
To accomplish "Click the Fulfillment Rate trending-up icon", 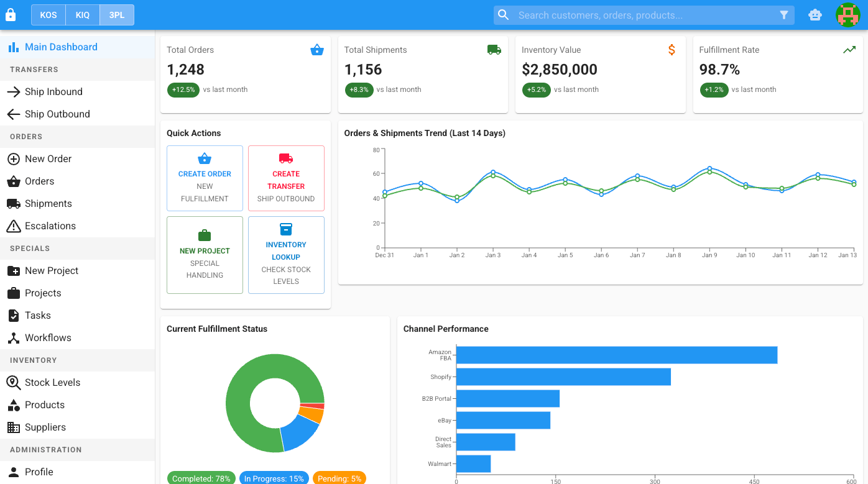I will [x=849, y=50].
